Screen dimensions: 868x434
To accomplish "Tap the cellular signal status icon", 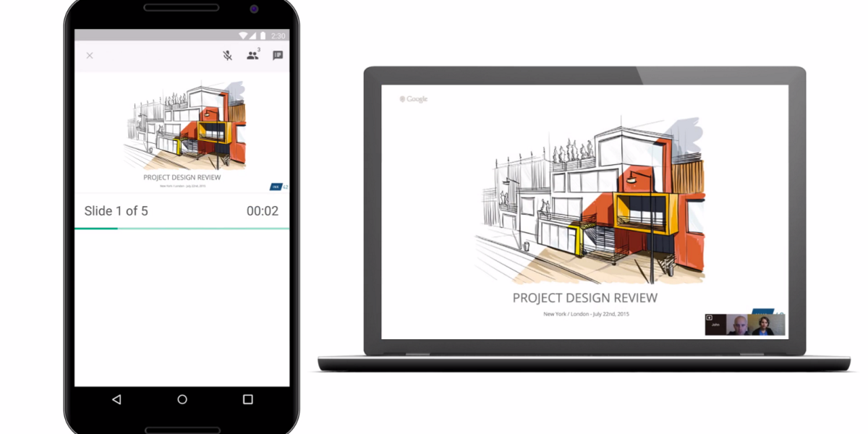I will [x=254, y=35].
